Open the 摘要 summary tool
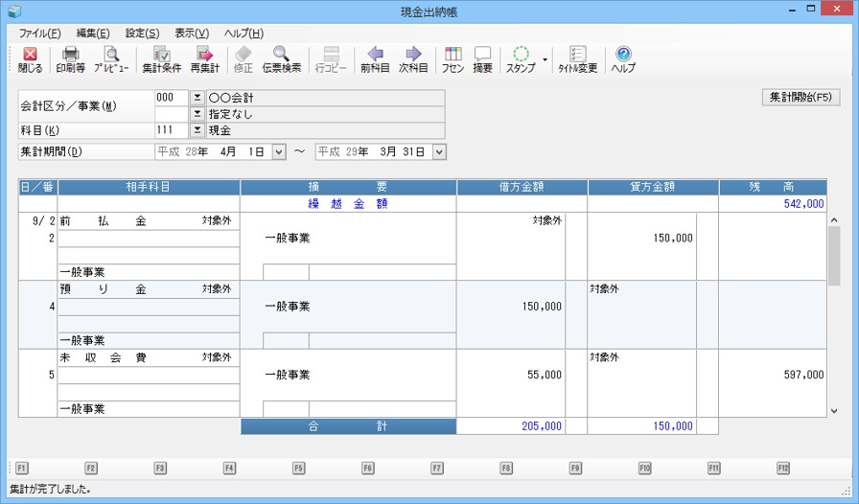 482,59
